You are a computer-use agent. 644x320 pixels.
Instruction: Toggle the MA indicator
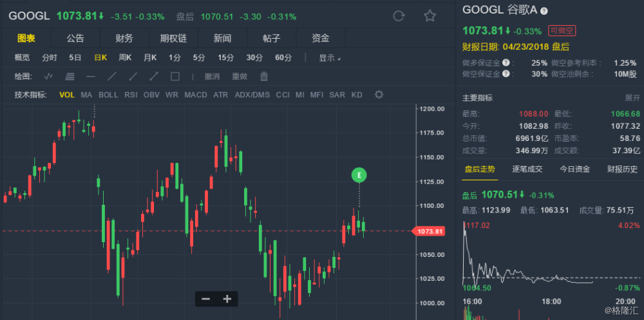tap(86, 95)
